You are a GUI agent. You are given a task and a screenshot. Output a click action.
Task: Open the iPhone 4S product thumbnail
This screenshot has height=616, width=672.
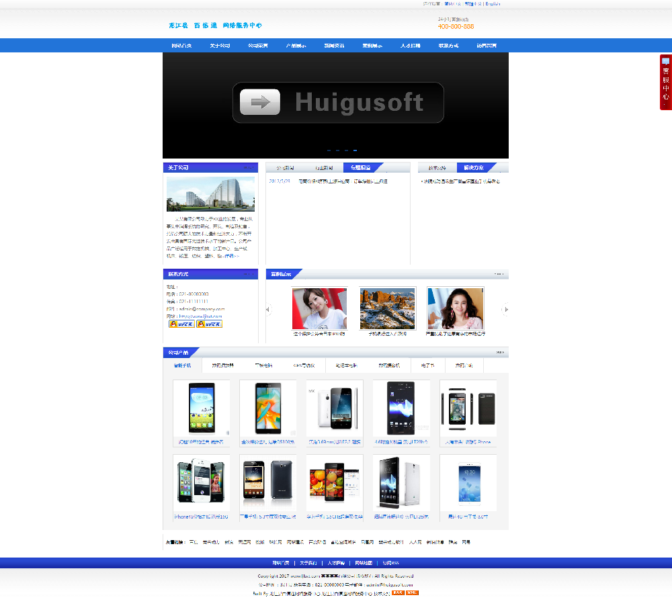coord(202,482)
